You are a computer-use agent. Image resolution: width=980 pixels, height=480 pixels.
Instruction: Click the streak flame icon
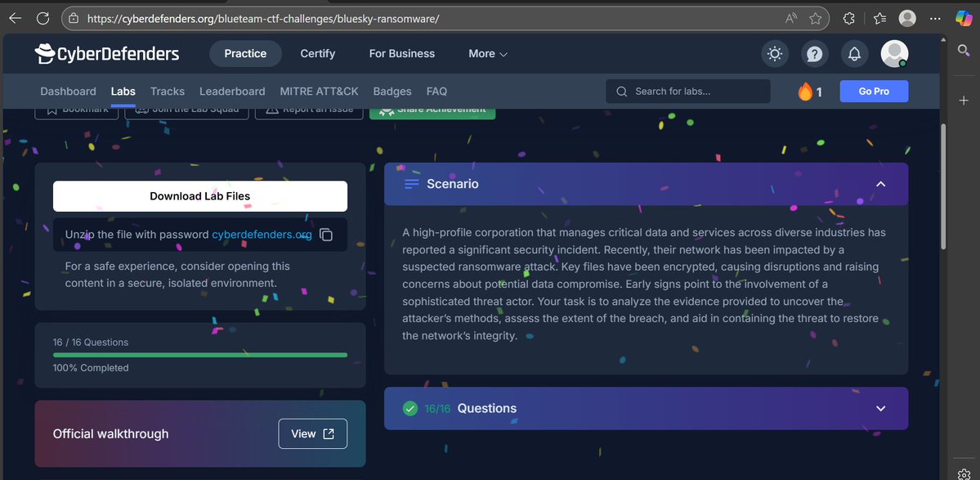click(805, 92)
